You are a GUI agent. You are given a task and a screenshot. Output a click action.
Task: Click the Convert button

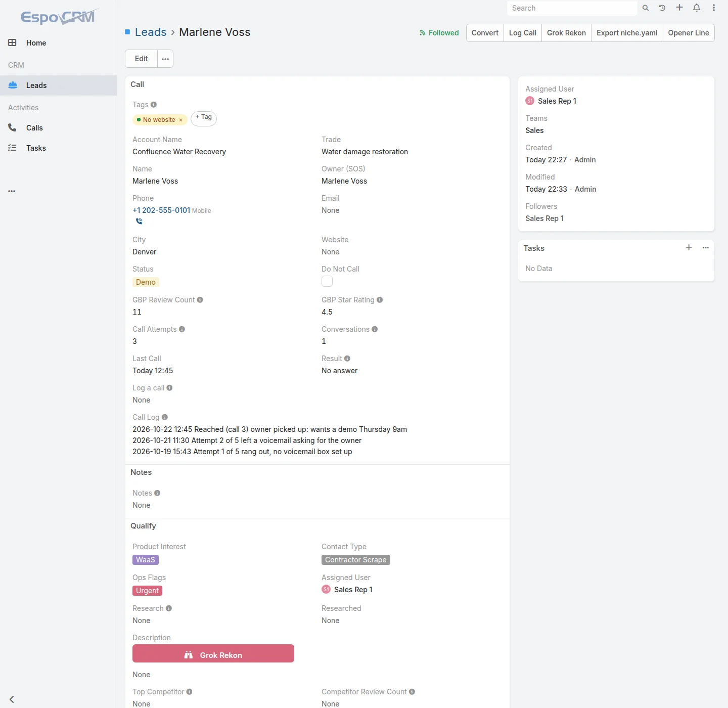pyautogui.click(x=485, y=33)
